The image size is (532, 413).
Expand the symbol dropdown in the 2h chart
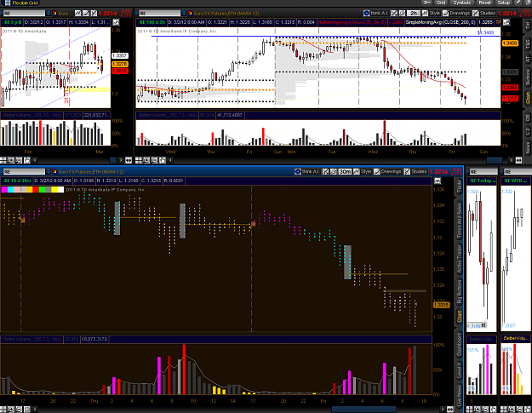(184, 14)
